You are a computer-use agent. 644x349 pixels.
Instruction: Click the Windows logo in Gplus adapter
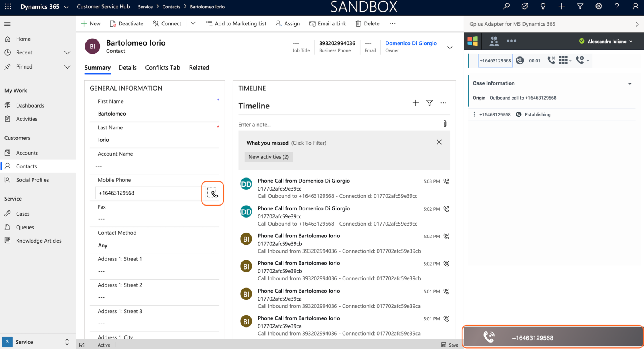[x=473, y=41]
